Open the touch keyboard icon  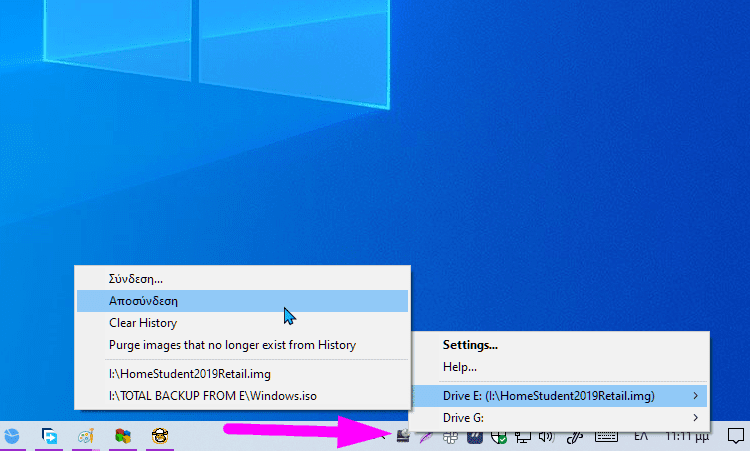pos(606,436)
